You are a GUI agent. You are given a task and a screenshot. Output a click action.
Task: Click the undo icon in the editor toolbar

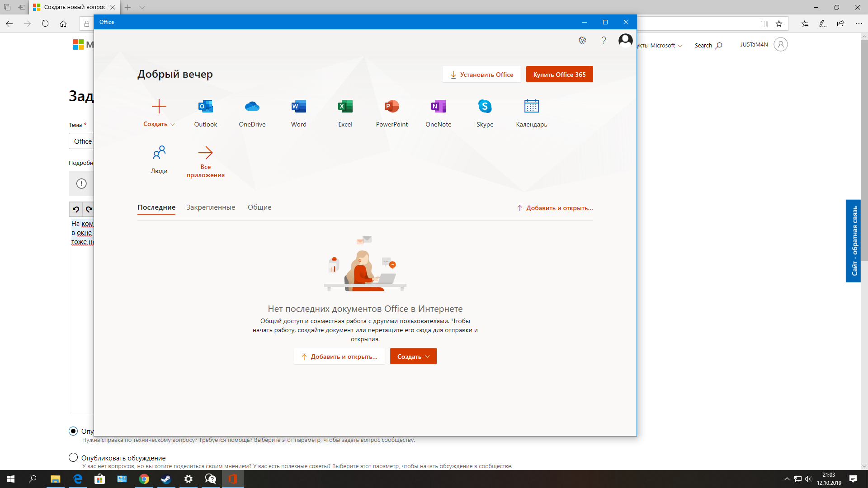click(x=76, y=209)
